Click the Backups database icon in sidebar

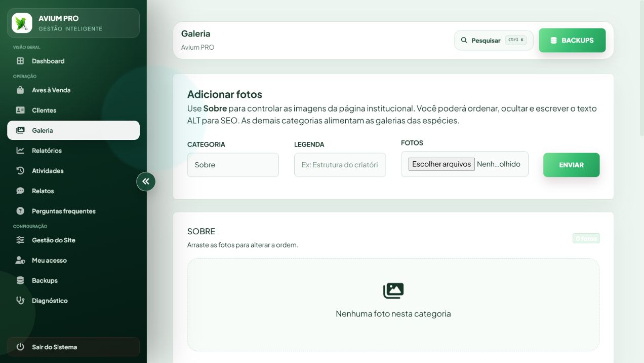click(x=20, y=280)
